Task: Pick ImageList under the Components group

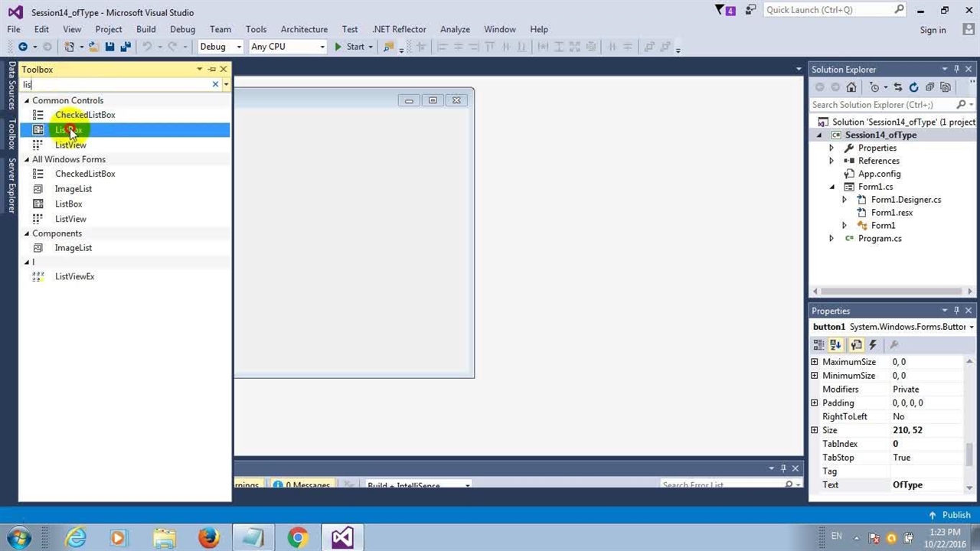Action: (73, 248)
